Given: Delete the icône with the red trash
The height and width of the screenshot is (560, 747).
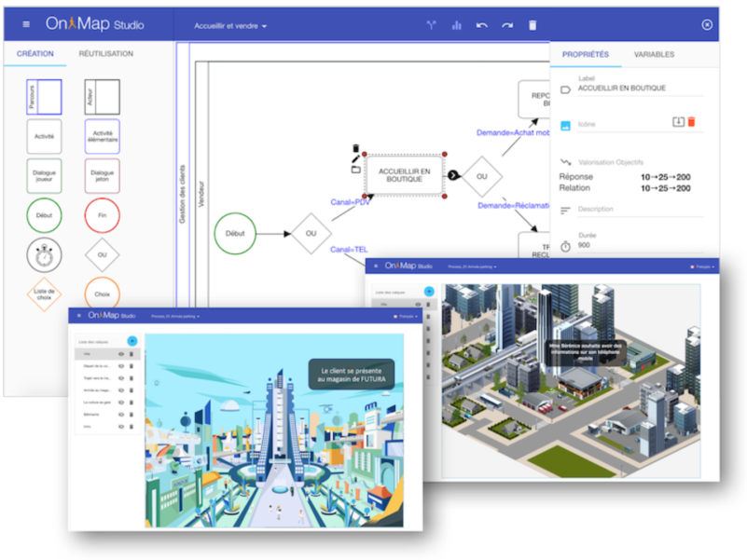Looking at the screenshot, I should 691,122.
